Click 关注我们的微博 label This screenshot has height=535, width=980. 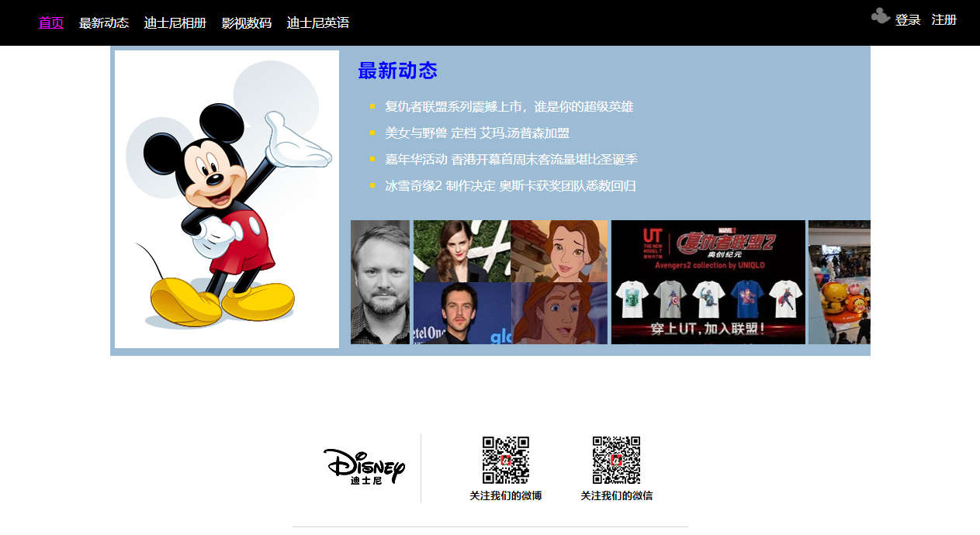coord(506,495)
